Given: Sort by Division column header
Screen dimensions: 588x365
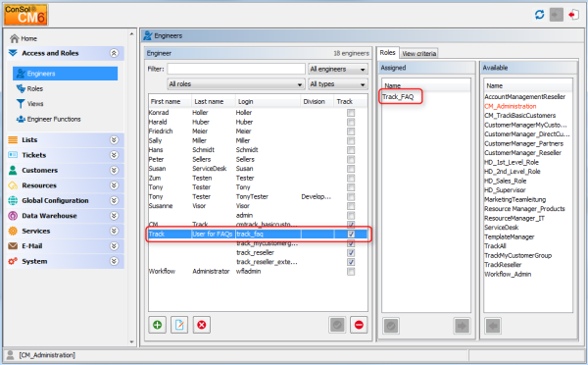Looking at the screenshot, I should pyautogui.click(x=317, y=101).
